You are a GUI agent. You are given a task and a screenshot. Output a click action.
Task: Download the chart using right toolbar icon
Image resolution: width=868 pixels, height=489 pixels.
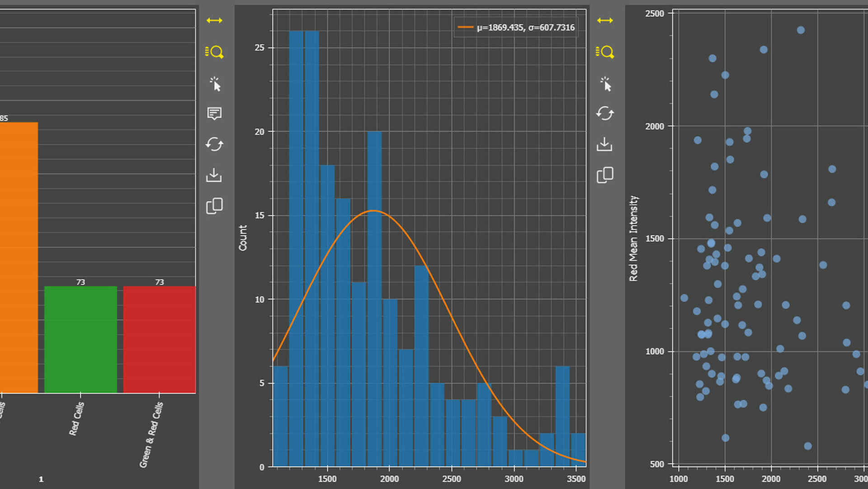[604, 144]
